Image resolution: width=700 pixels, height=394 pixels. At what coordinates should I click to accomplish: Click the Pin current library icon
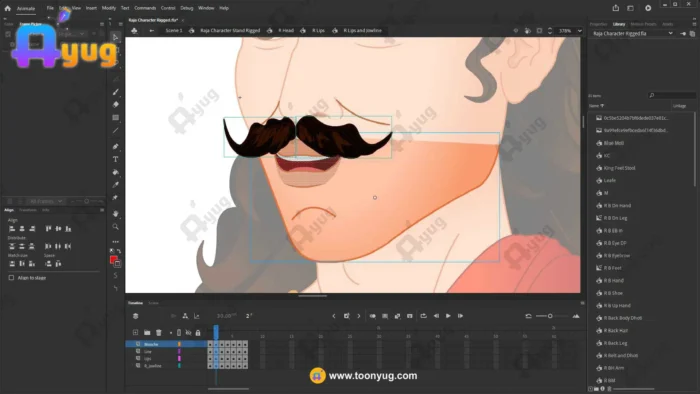tap(683, 33)
